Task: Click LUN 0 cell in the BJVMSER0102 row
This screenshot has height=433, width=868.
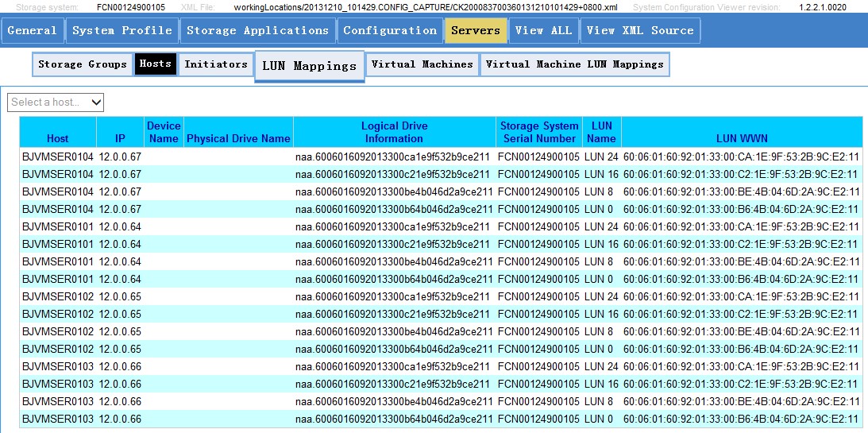Action: tap(599, 350)
